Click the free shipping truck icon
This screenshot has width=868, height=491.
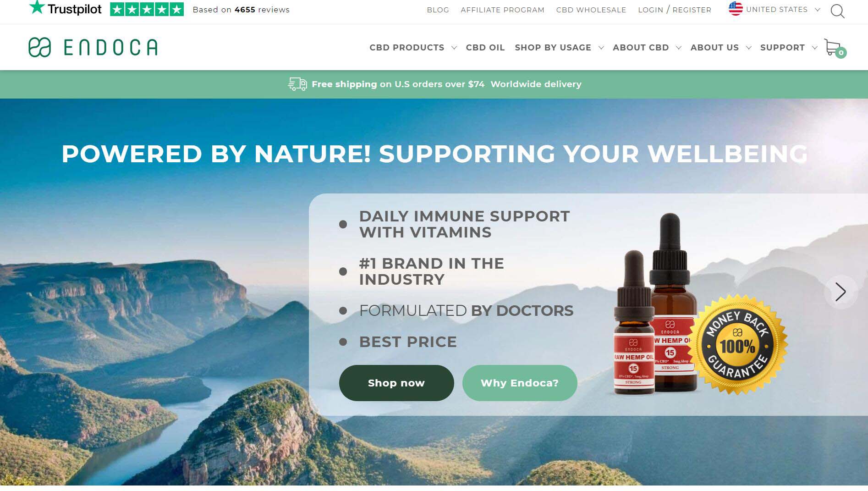pyautogui.click(x=297, y=84)
